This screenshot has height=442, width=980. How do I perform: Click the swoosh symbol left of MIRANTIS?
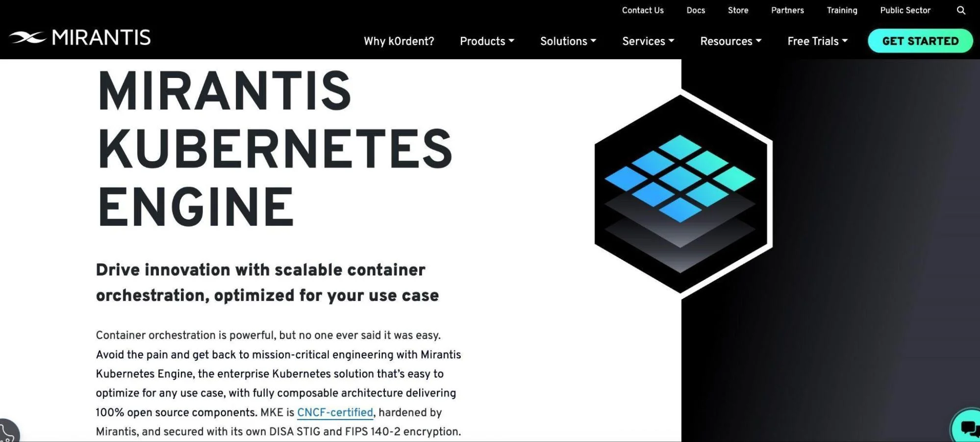pos(27,37)
